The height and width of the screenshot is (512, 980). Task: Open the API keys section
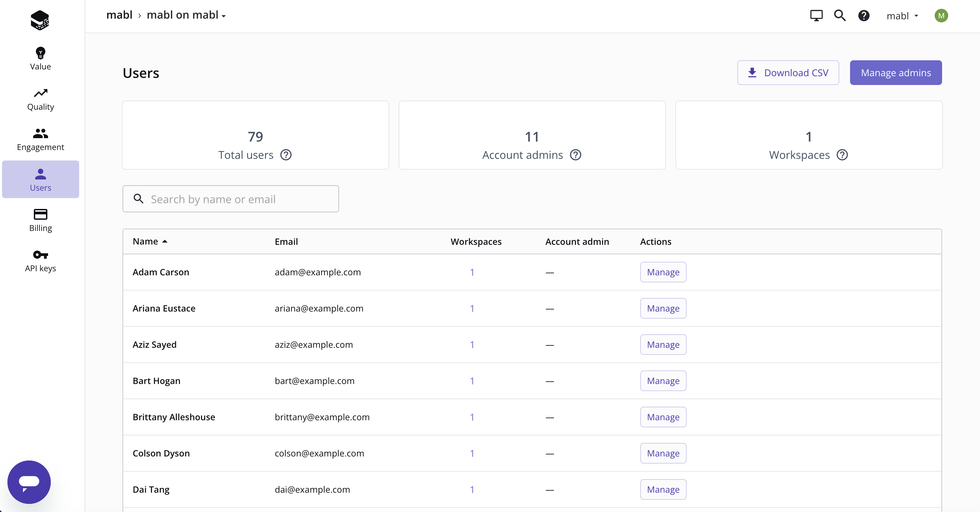(x=40, y=261)
